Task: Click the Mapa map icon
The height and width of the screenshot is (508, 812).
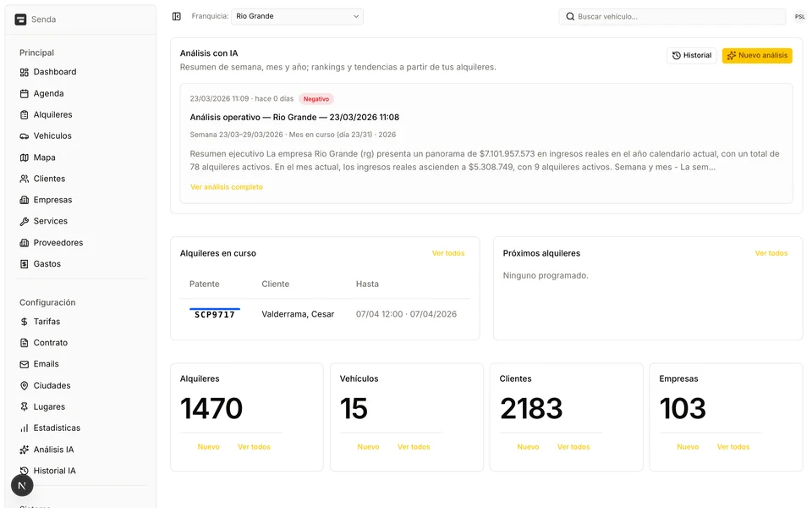Action: tap(25, 157)
